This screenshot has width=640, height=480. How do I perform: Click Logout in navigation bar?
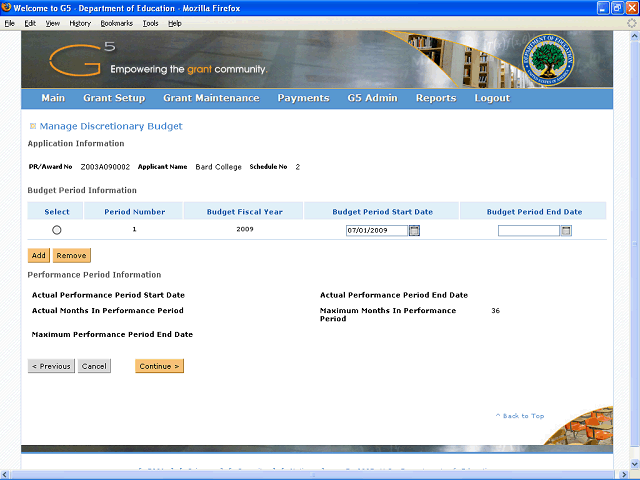tap(492, 98)
